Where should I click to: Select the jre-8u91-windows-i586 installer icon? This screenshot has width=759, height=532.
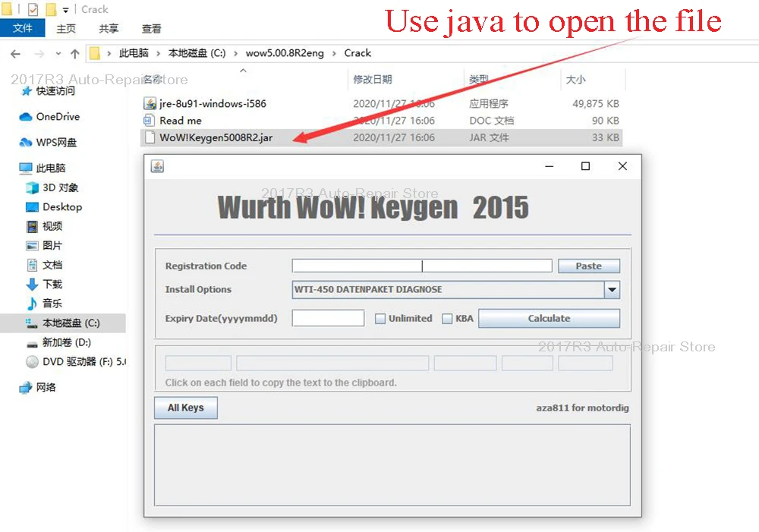tap(150, 103)
